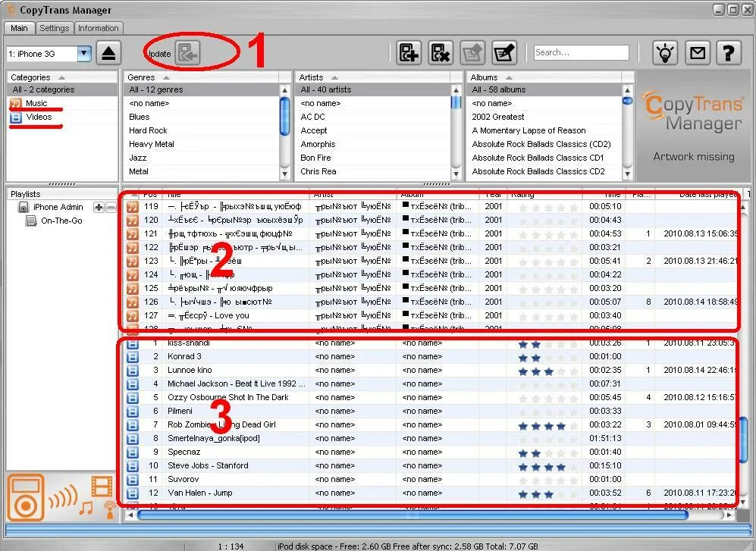The image size is (756, 551).
Task: Set rating stars for Pilmeni row
Action: click(547, 412)
